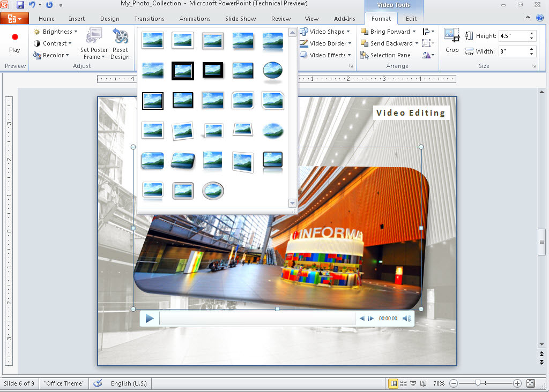549x392 pixels.
Task: Switch to the Design tab
Action: click(109, 19)
